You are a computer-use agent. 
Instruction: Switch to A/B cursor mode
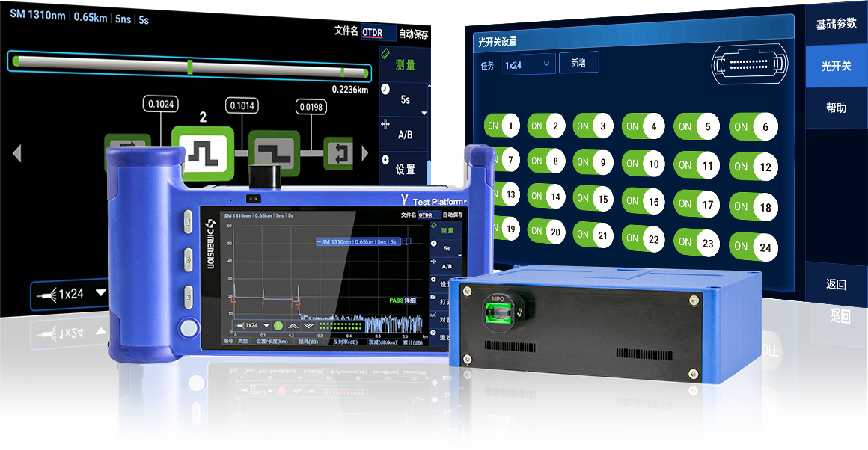[404, 133]
